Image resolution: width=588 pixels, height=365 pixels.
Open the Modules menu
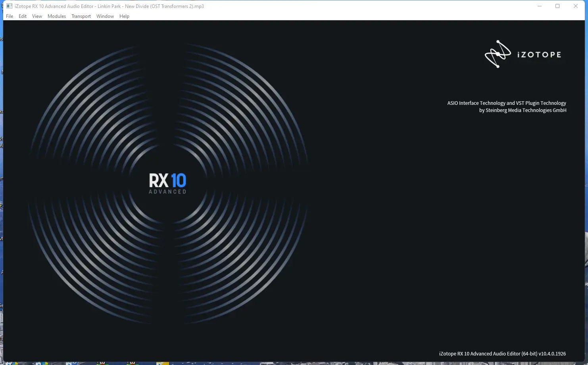click(57, 16)
